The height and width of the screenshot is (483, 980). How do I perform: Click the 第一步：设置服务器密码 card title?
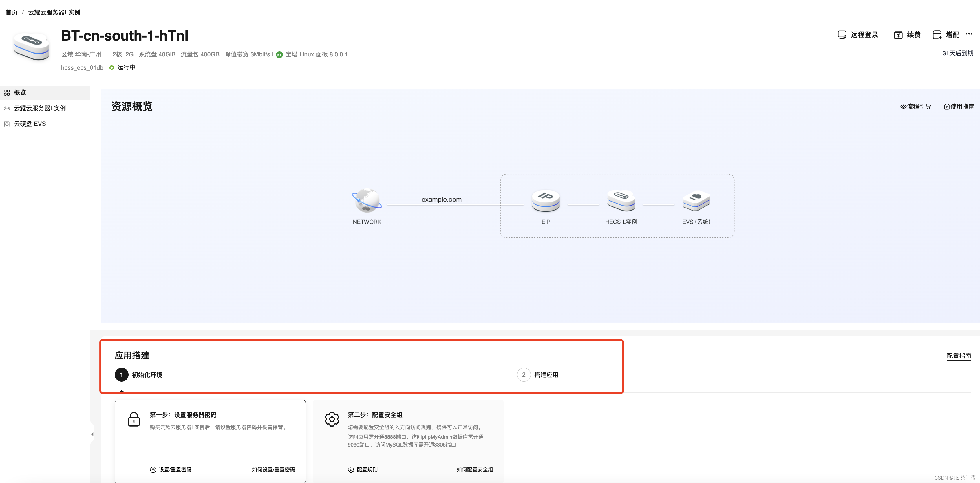pyautogui.click(x=183, y=415)
